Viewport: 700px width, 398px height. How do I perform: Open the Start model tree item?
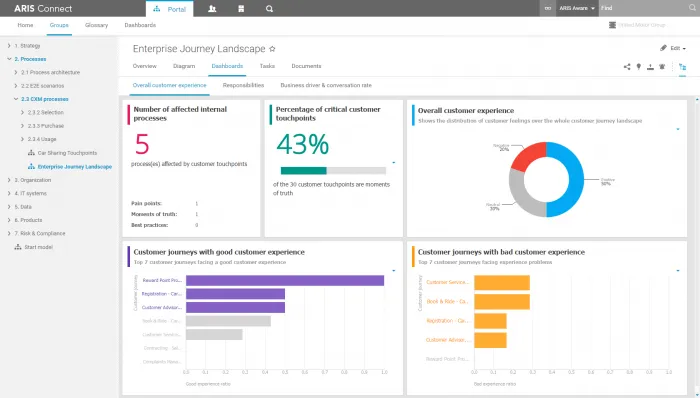(x=38, y=247)
